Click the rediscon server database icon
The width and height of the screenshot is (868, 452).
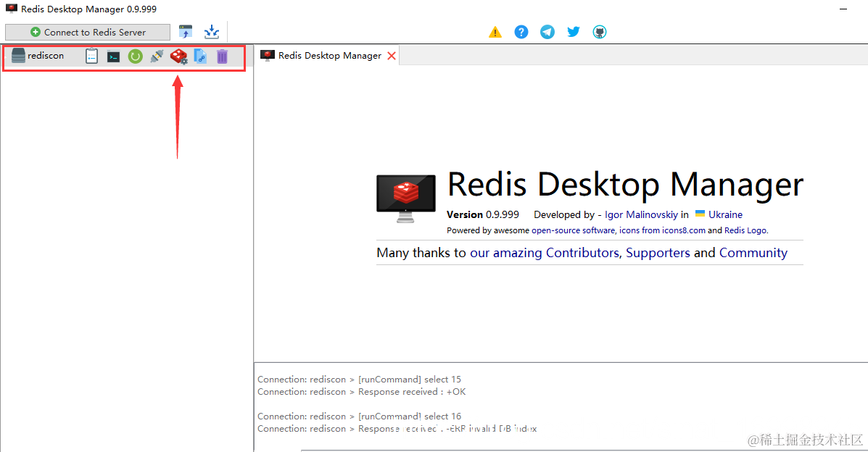click(18, 55)
